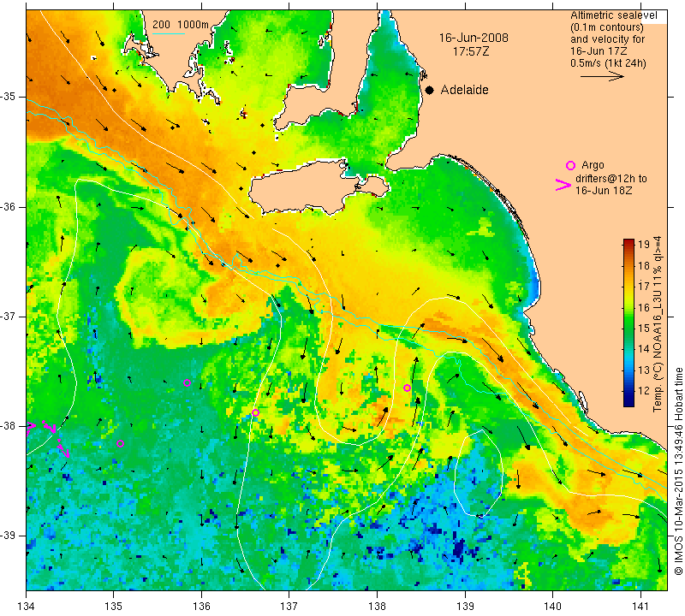This screenshot has width=685, height=616.
Task: Click the longitude label 138
Action: tap(377, 607)
